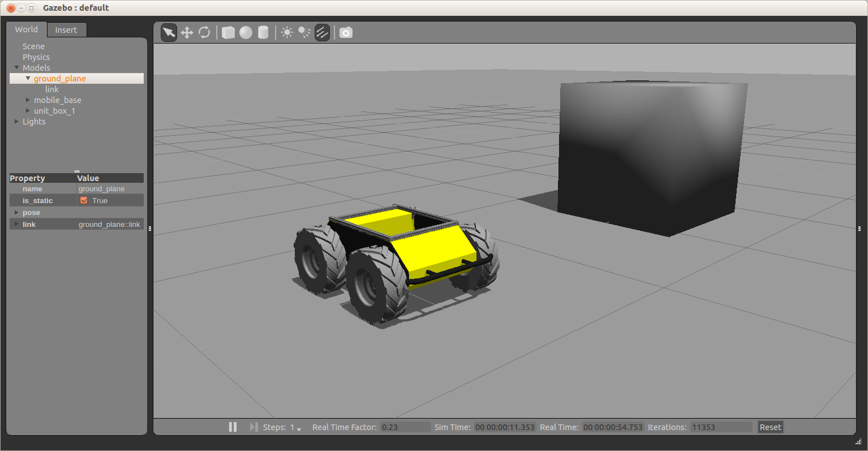This screenshot has width=868, height=451.
Task: Insert a cylinder shape from toolbar
Action: point(263,33)
